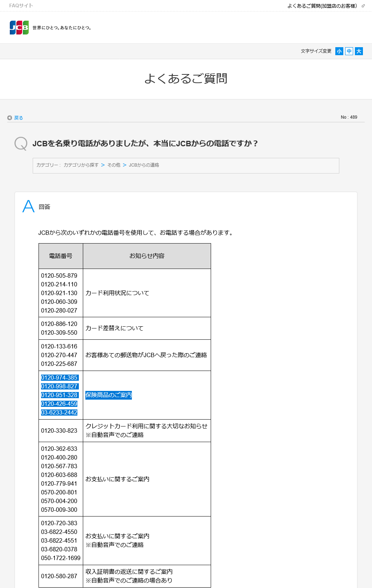Viewport: 372px width, 588px height.
Task: Set text size to medium (中)
Action: click(349, 51)
